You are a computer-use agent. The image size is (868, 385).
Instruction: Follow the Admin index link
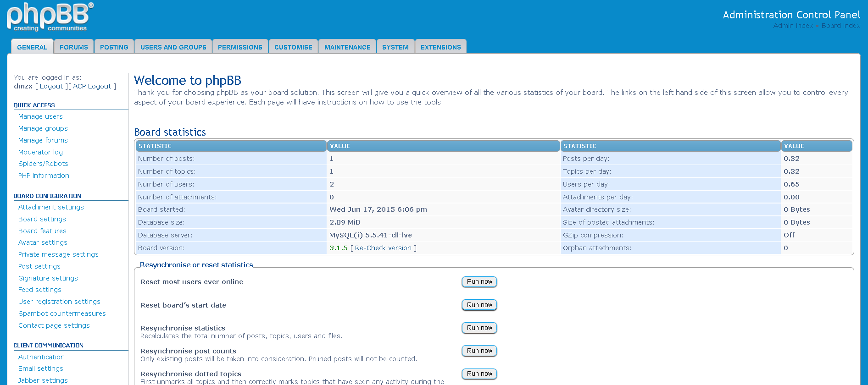[793, 26]
